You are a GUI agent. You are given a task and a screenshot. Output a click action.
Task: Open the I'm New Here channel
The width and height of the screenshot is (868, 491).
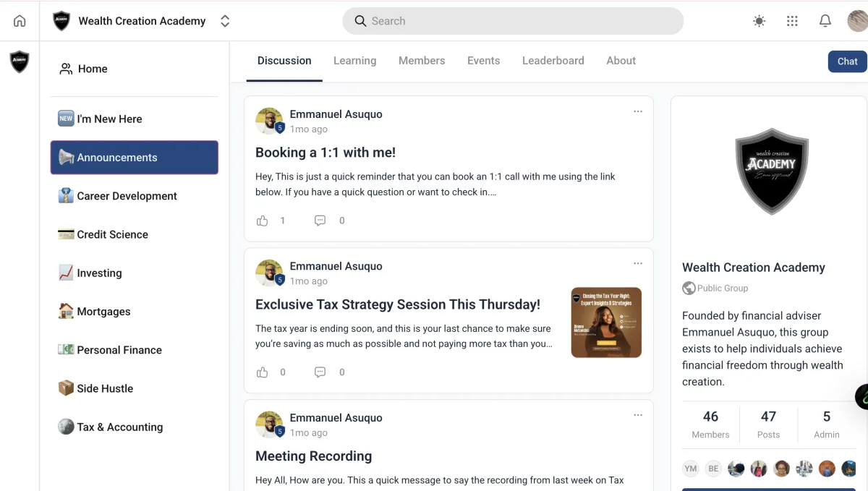pyautogui.click(x=134, y=119)
